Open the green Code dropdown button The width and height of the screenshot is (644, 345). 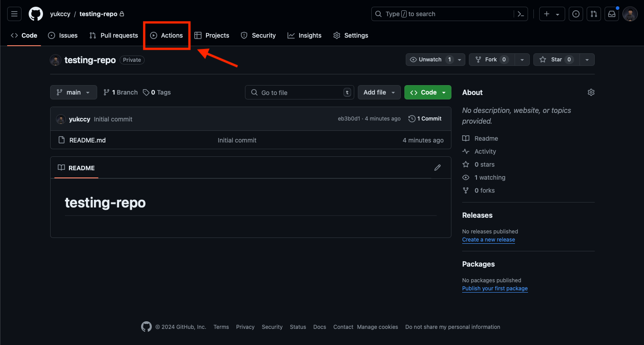pyautogui.click(x=428, y=92)
